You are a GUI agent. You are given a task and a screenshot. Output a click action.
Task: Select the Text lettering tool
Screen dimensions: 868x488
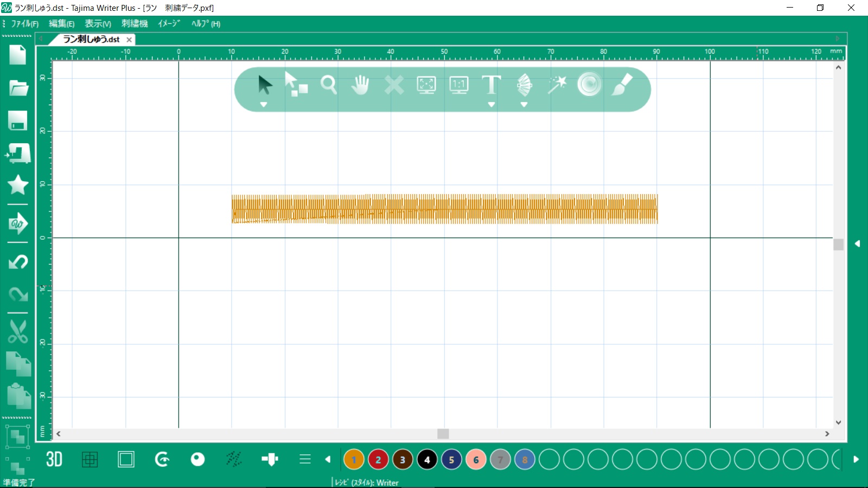tap(492, 85)
